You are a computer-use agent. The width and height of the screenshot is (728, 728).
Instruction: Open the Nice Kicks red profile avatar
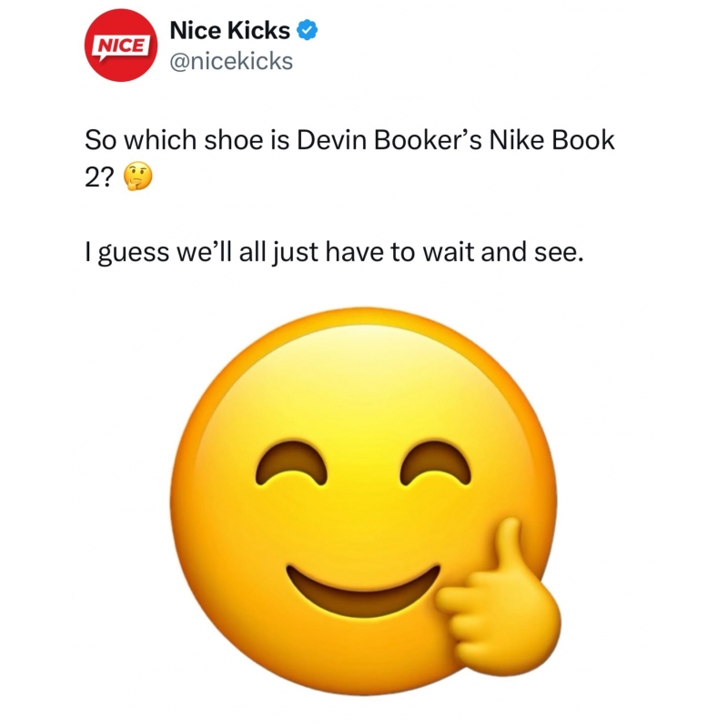click(x=121, y=45)
